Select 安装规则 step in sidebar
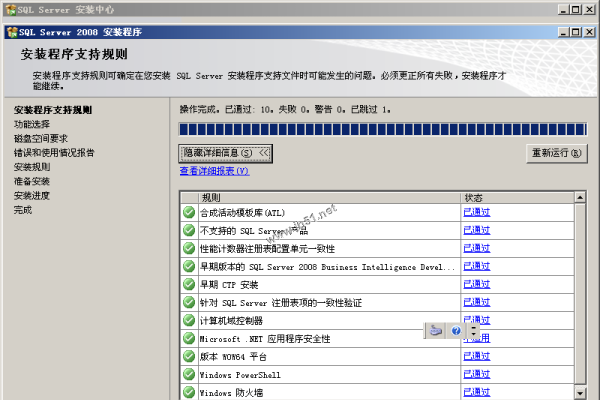The width and height of the screenshot is (600, 400). pyautogui.click(x=32, y=167)
